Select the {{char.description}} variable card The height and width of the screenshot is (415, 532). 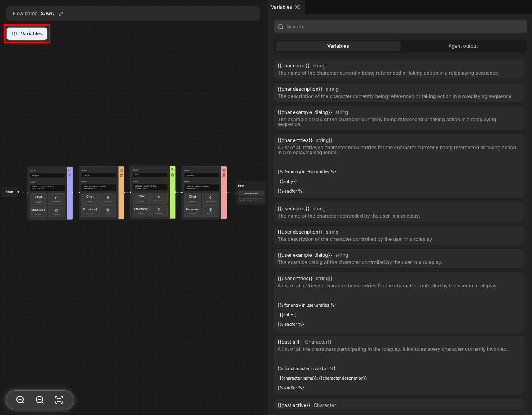pyautogui.click(x=399, y=92)
